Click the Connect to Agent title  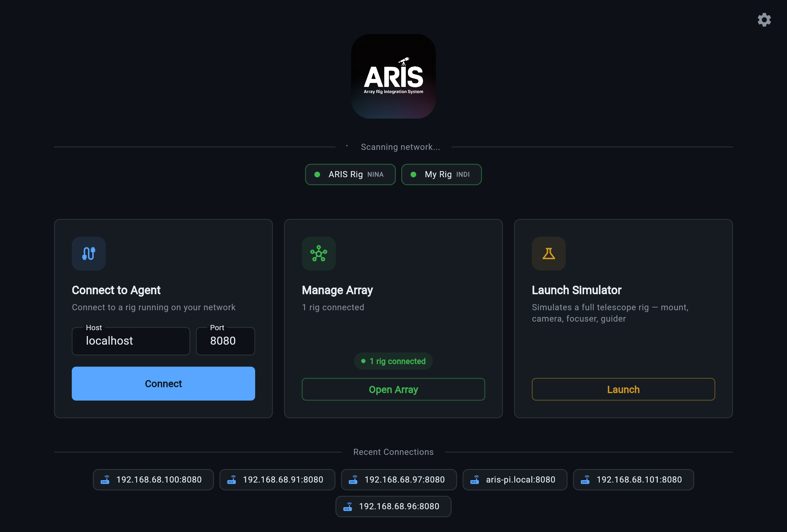[116, 290]
